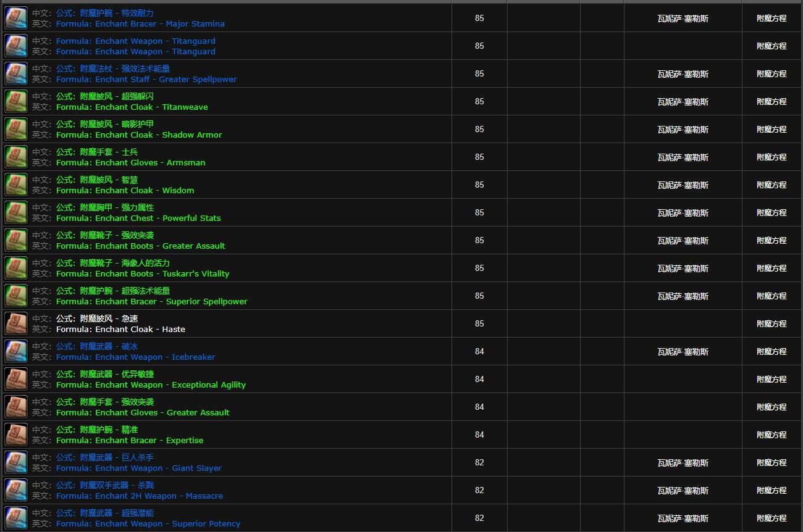Open Formula: Enchant Weapon - Exceptional Agility
The height and width of the screenshot is (532, 803).
(151, 385)
